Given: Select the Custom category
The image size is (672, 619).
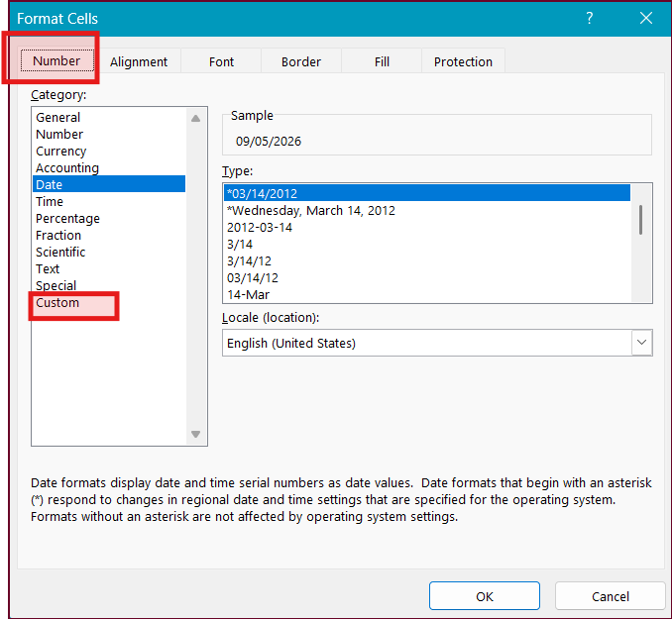Looking at the screenshot, I should click(x=109, y=302).
